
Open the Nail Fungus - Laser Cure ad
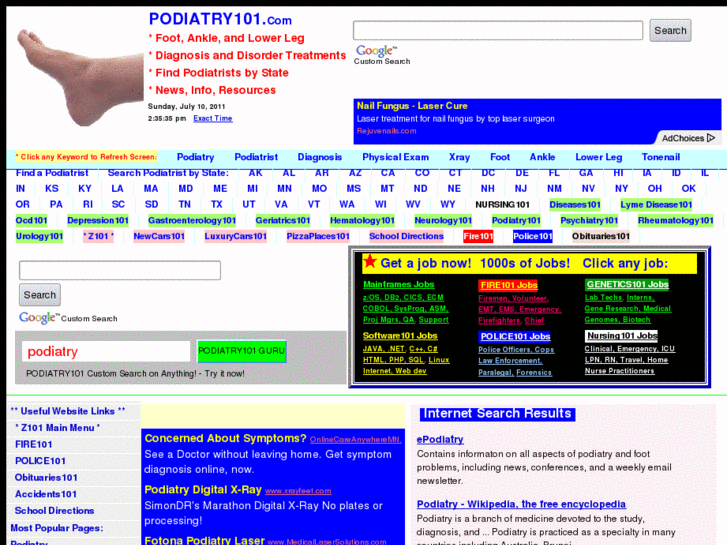[x=412, y=106]
